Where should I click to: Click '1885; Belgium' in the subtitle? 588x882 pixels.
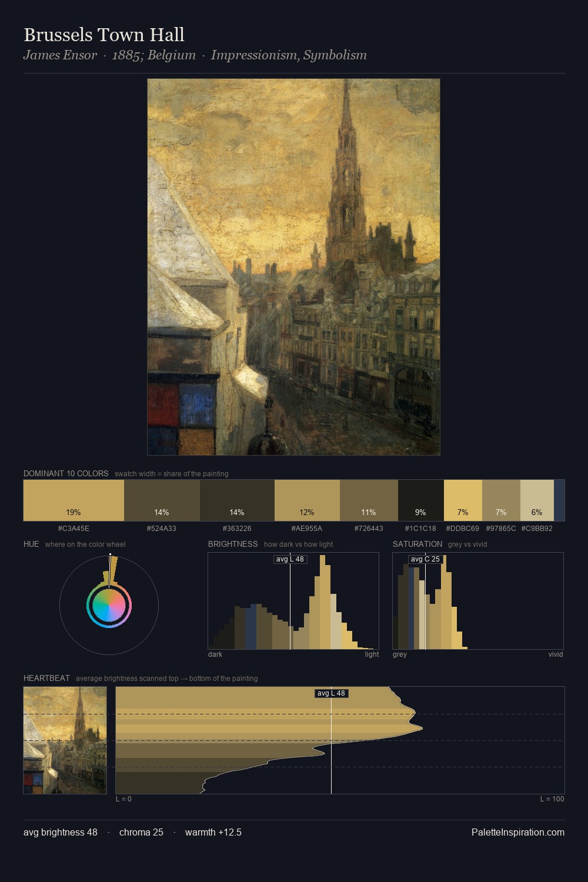pos(154,55)
